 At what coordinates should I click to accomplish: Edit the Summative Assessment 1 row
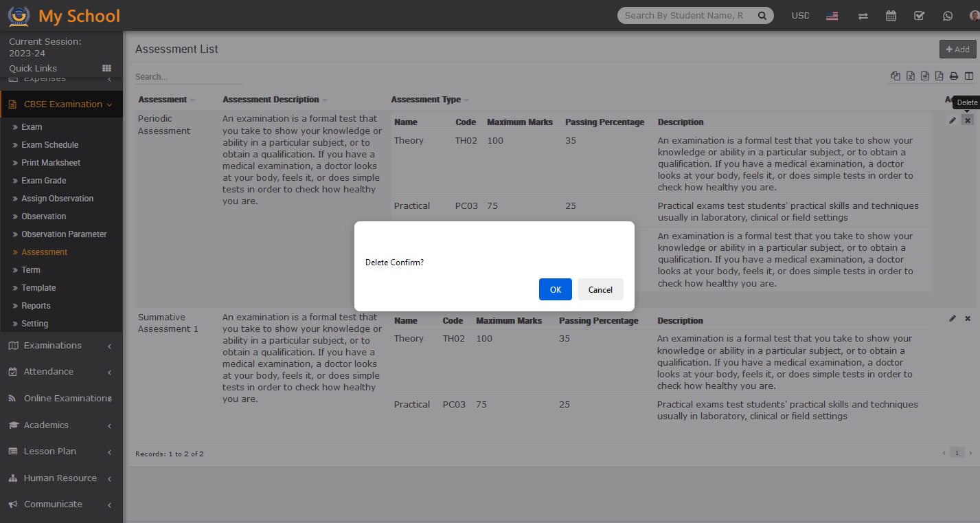click(x=952, y=318)
